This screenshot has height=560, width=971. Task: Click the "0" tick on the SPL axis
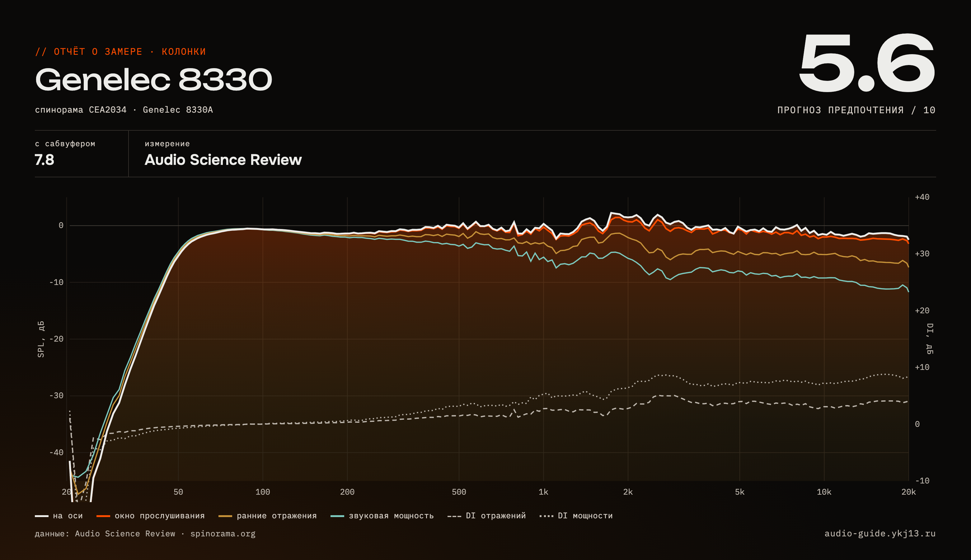(61, 225)
